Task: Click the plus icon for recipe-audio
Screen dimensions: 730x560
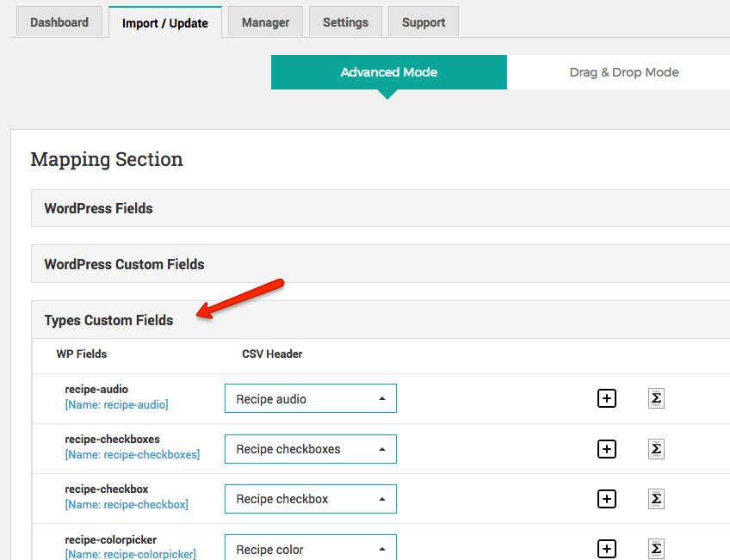Action: pos(607,398)
